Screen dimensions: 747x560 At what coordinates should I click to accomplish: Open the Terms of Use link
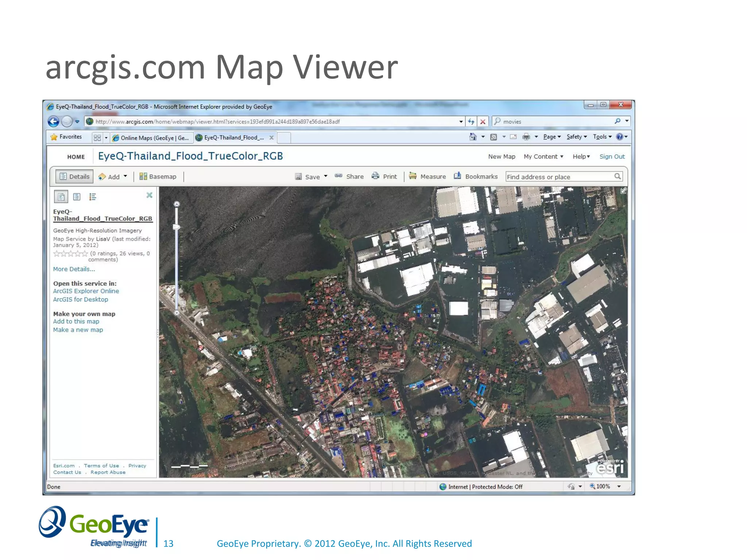tap(101, 466)
